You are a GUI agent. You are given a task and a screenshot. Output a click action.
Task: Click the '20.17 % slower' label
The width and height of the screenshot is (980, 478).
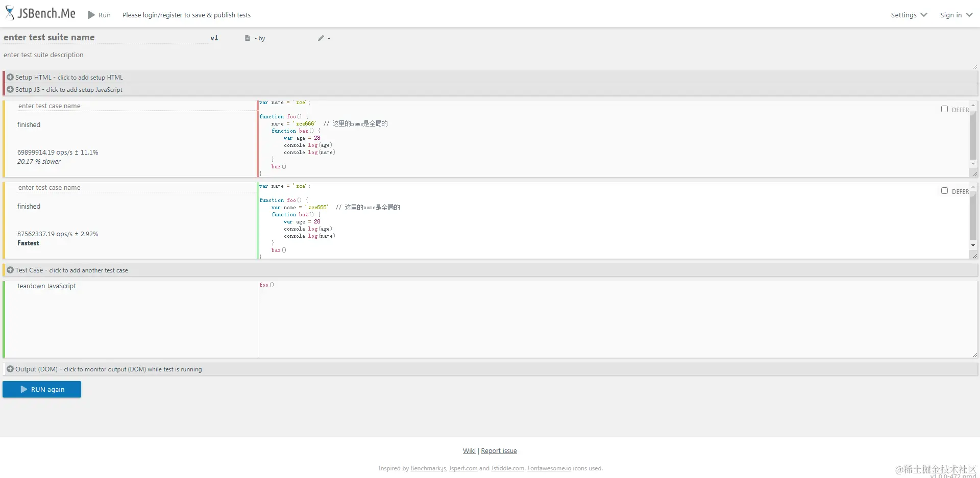pos(39,162)
